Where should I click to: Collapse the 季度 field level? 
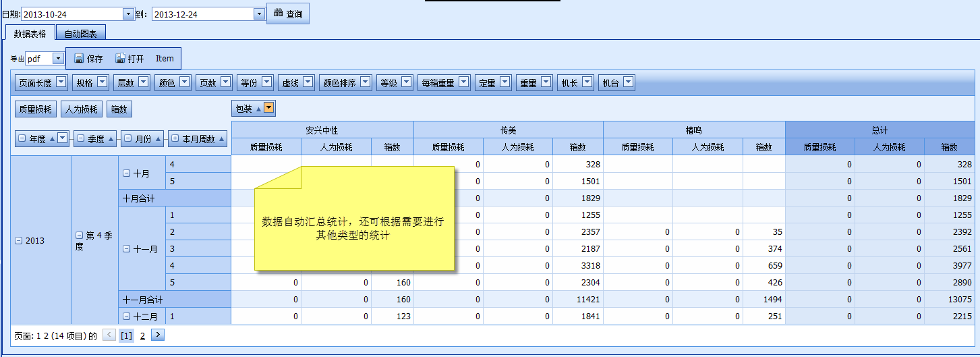(80, 138)
